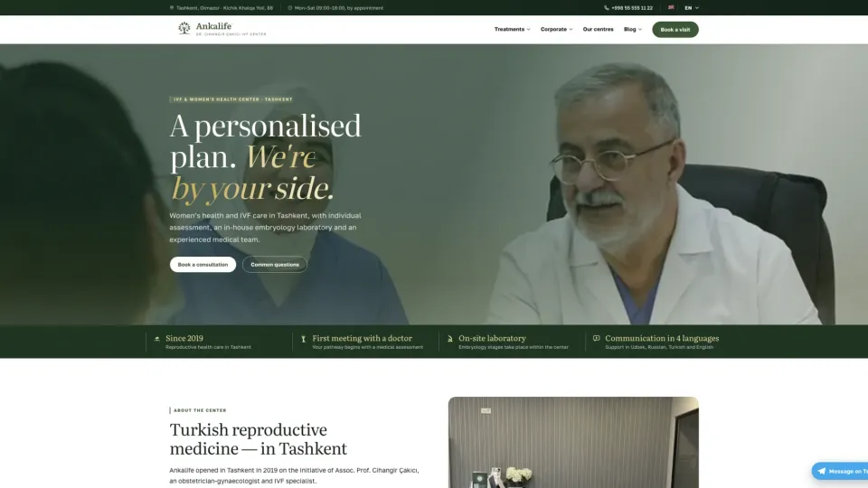Click the Reproductive health care in Tashkent text
868x488 pixels.
[x=208, y=347]
